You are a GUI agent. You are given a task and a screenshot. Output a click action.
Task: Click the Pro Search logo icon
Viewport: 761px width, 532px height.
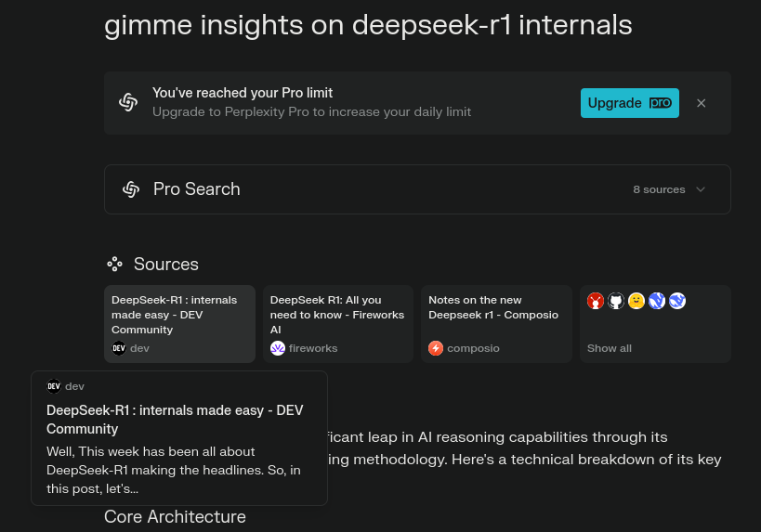click(131, 189)
